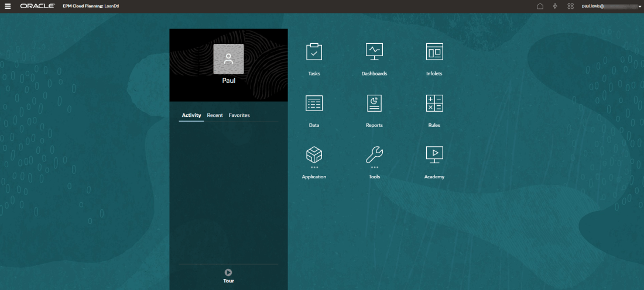
Task: Switch to the Favorites tab
Action: [239, 115]
